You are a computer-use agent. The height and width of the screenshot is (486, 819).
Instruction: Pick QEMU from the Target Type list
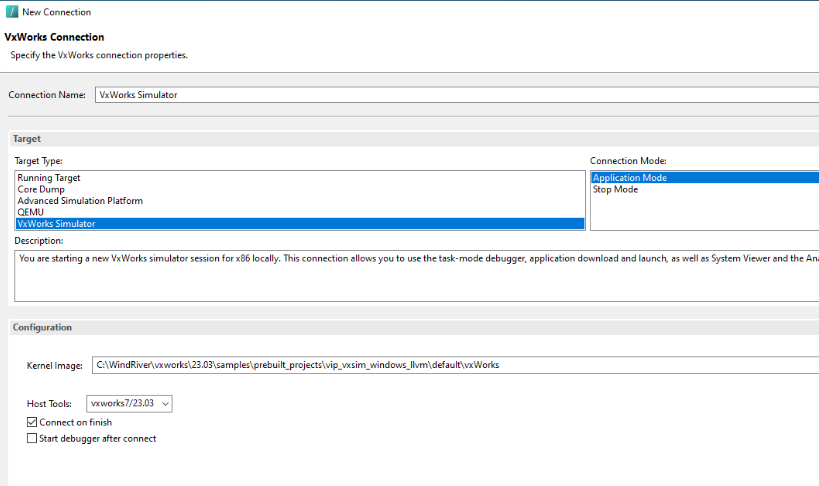(30, 212)
